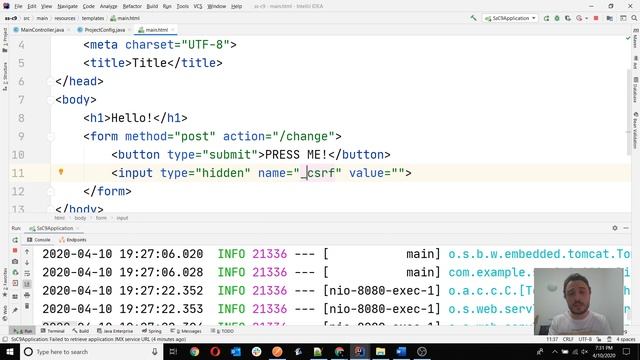This screenshot has width=640, height=360.
Task: Open the Project Structure icon in top toolbar
Action: pos(609,18)
